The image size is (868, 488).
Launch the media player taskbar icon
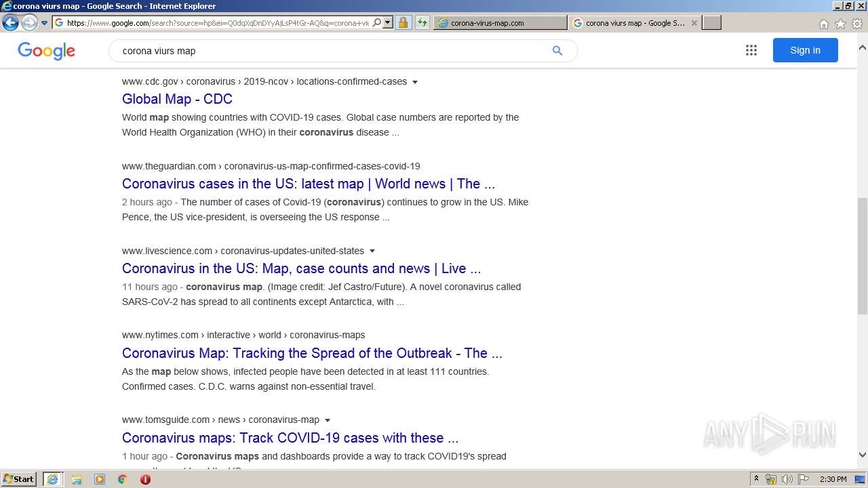100,479
